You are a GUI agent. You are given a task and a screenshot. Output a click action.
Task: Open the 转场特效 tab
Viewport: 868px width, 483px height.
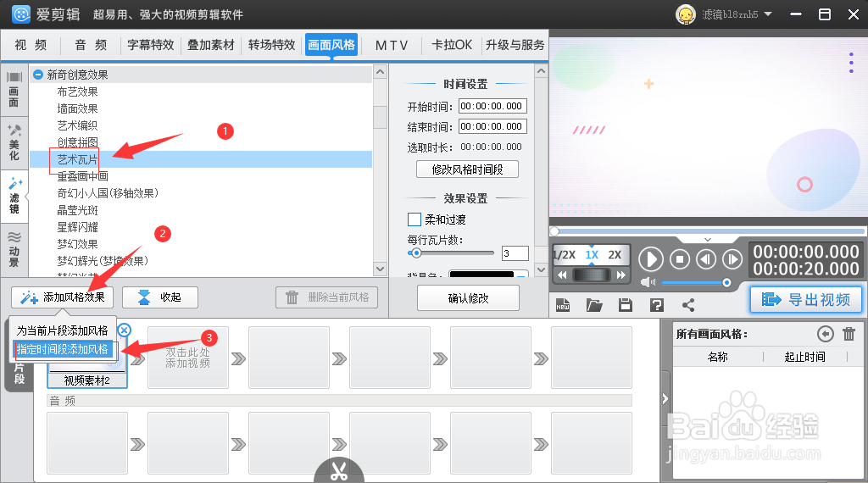point(271,45)
